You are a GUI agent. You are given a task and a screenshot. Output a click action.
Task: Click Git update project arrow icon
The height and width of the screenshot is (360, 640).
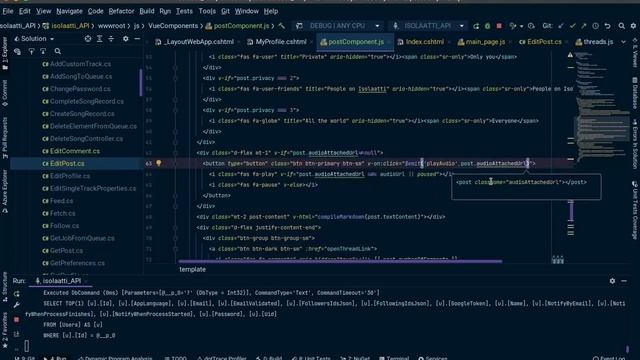(561, 26)
